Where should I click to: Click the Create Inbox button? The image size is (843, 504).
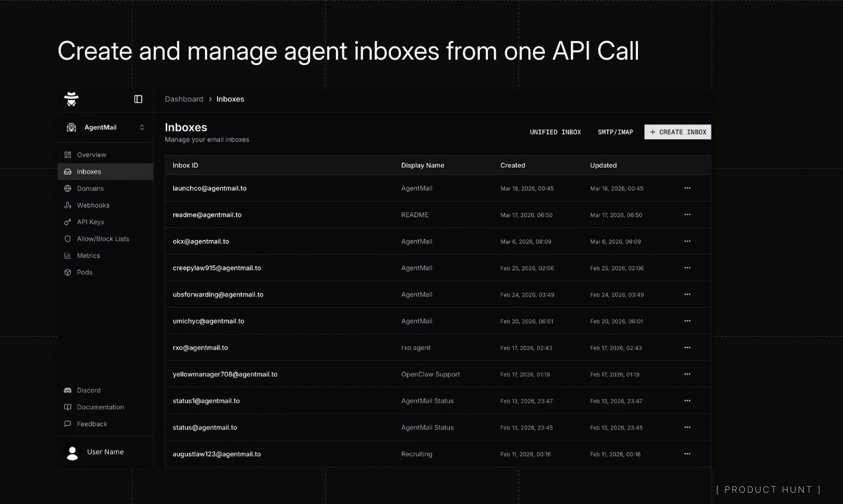point(678,131)
